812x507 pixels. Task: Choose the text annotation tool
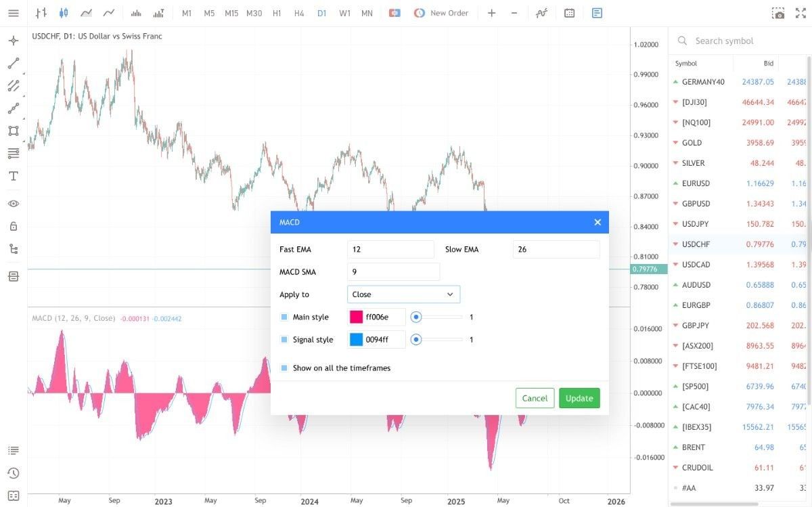[13, 176]
